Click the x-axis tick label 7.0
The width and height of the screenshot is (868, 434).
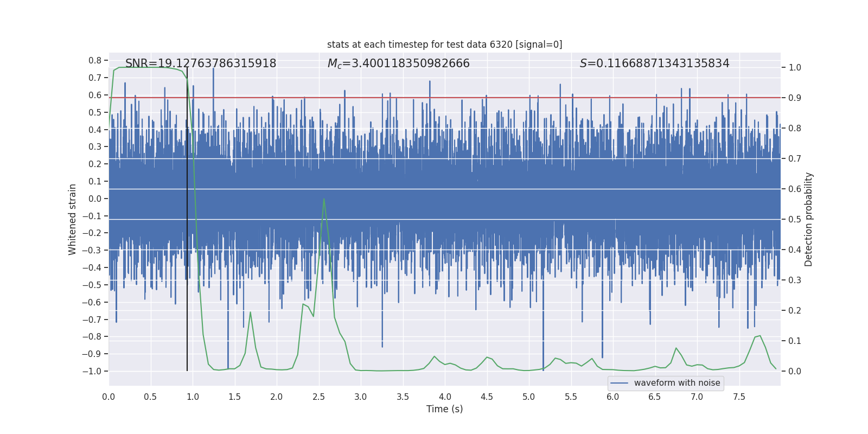[x=697, y=397]
